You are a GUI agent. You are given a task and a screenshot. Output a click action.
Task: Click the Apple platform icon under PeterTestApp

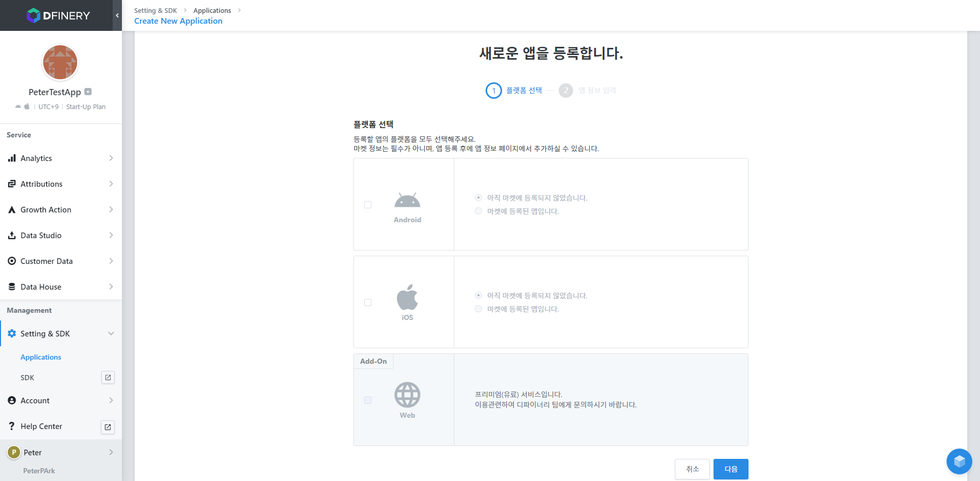click(x=27, y=106)
